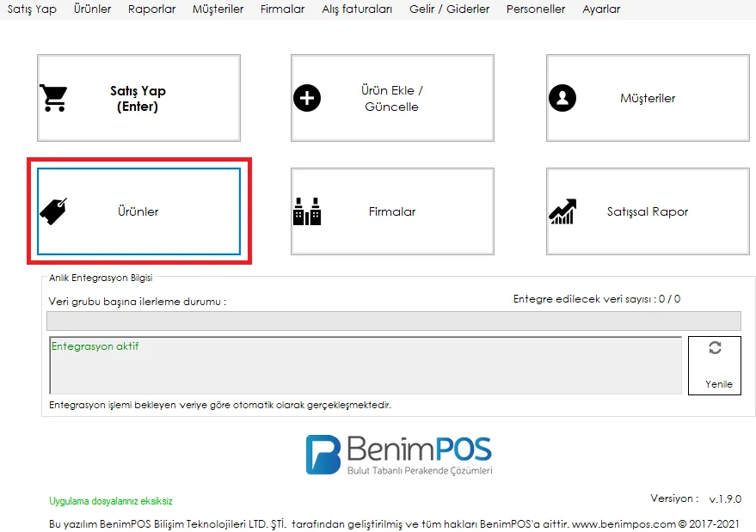
Task: Open the Firmalar menu in the menu bar
Action: point(283,9)
